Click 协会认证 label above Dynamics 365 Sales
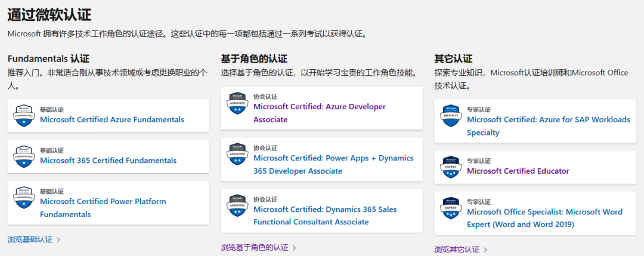Viewport: 644px width, 256px height. [265, 199]
